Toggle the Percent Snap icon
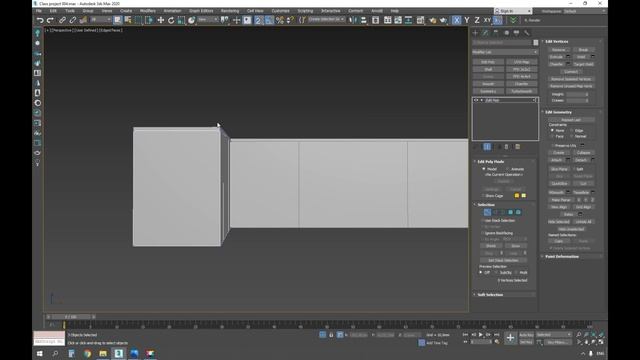 tap(280, 20)
